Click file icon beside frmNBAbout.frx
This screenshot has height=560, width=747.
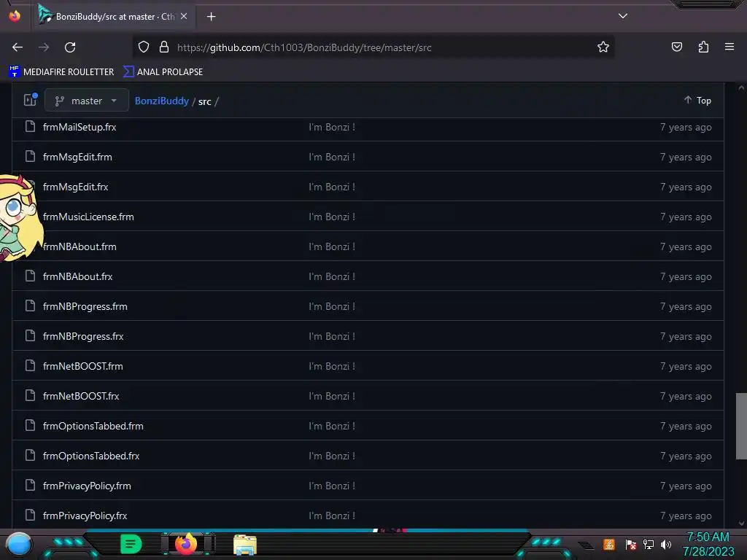tap(30, 276)
